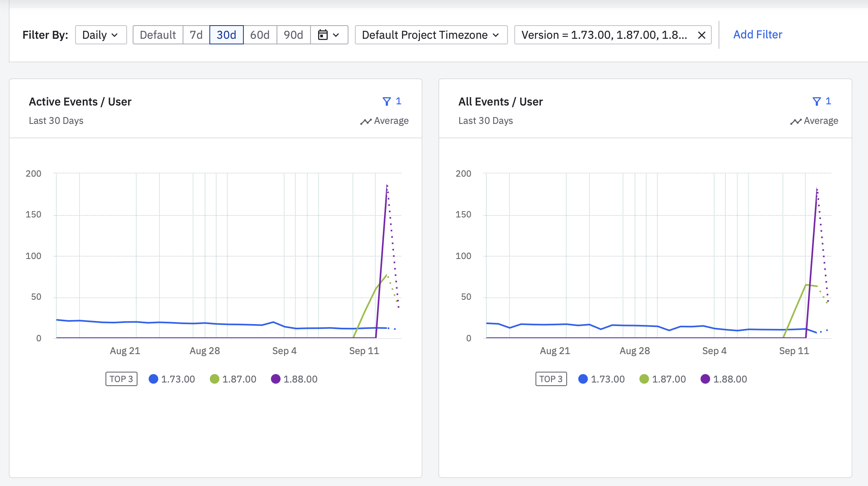Click the filter funnel icon on Active Events chart
Image resolution: width=868 pixels, height=486 pixels.
pyautogui.click(x=386, y=102)
